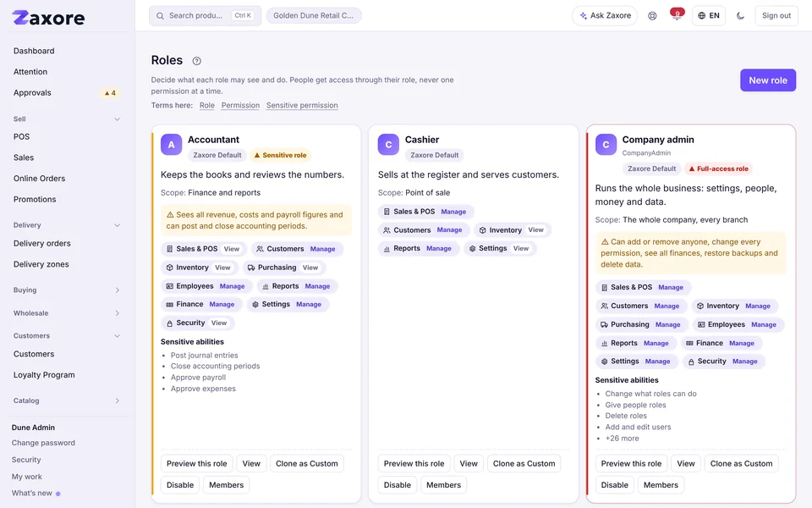Create a New role
The image size is (812, 508).
[767, 80]
